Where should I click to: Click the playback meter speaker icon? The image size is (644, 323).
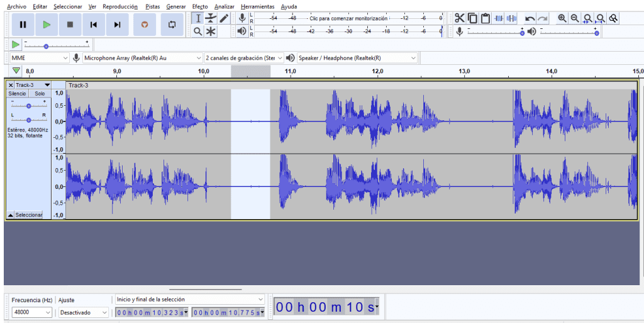242,31
